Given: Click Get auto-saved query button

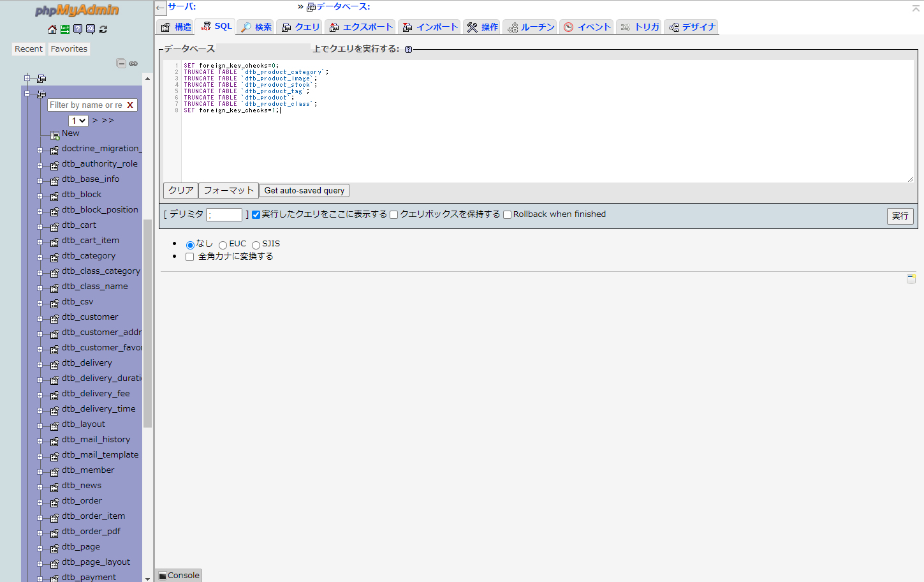Looking at the screenshot, I should [x=304, y=191].
